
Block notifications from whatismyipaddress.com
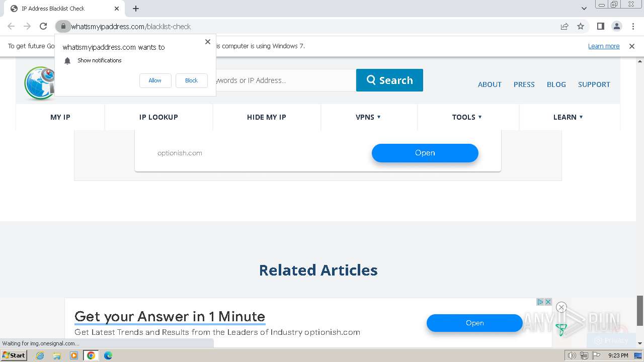click(191, 80)
